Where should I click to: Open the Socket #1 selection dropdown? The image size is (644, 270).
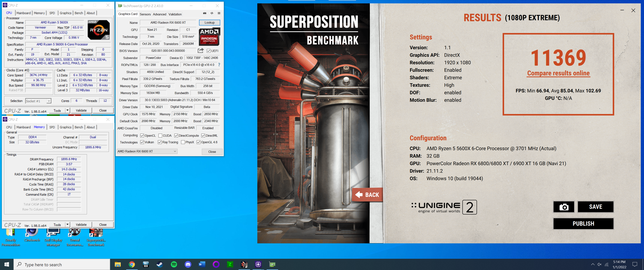click(x=38, y=101)
